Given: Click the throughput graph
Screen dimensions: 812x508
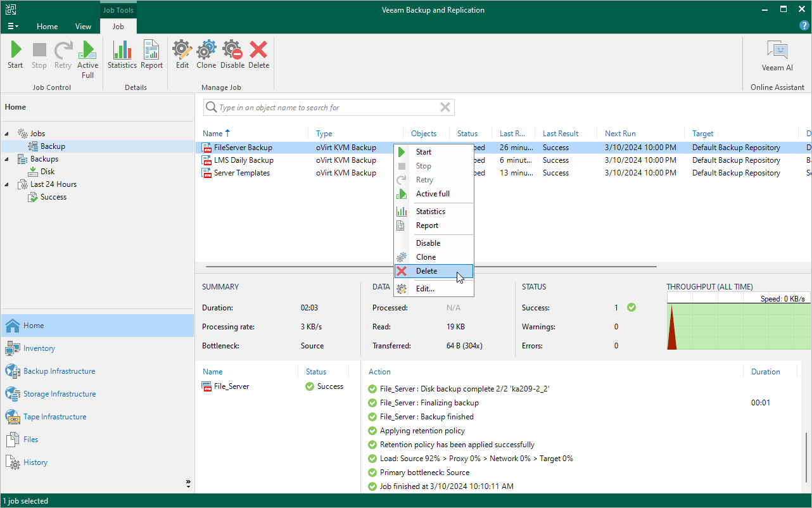Looking at the screenshot, I should (x=739, y=321).
